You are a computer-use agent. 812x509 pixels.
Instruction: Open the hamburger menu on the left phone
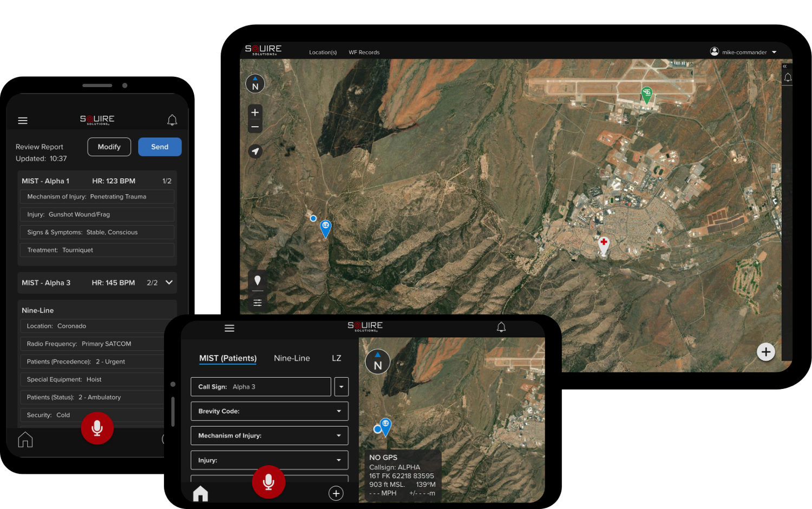tap(23, 121)
